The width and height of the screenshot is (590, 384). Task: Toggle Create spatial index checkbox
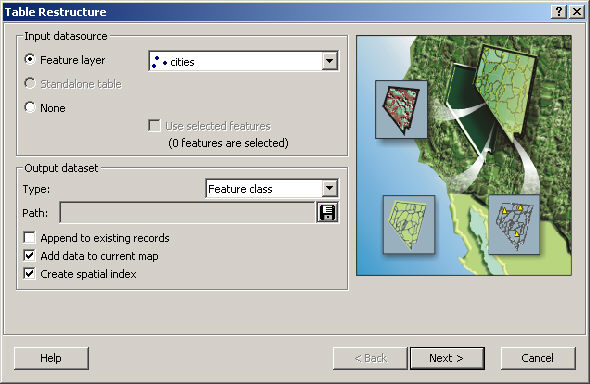[x=29, y=274]
